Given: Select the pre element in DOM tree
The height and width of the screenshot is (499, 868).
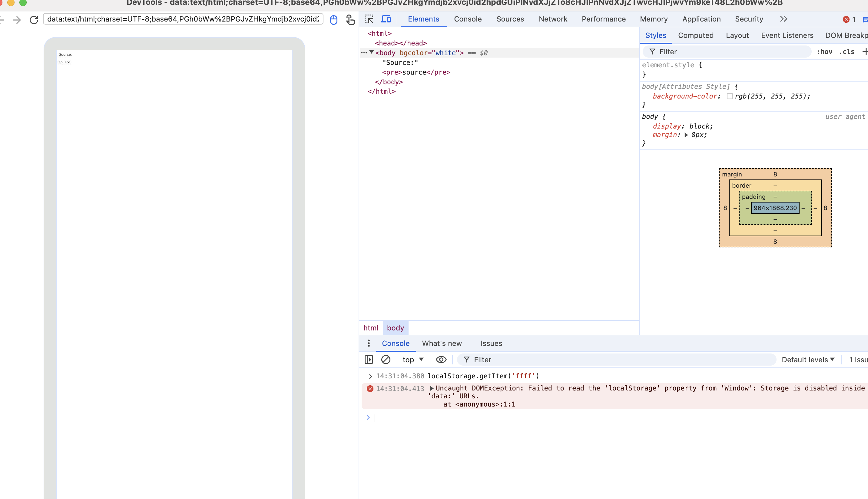Looking at the screenshot, I should pyautogui.click(x=416, y=72).
